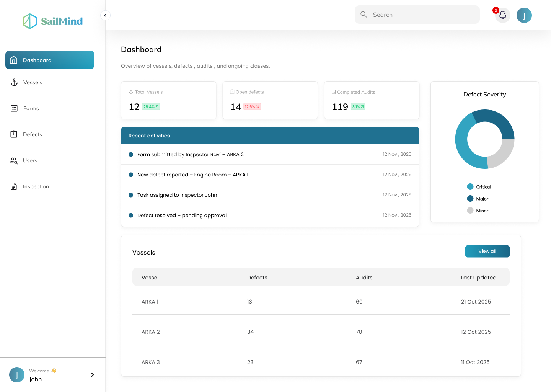Select the Major legend color dot
Viewport: 551px width, 392px height.
tap(470, 199)
